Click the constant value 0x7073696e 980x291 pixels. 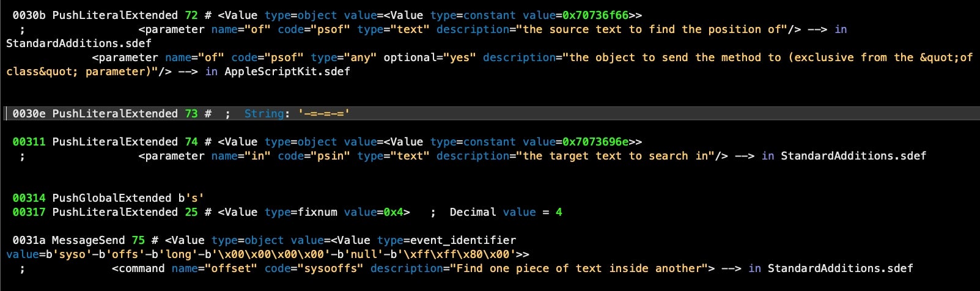pos(595,142)
